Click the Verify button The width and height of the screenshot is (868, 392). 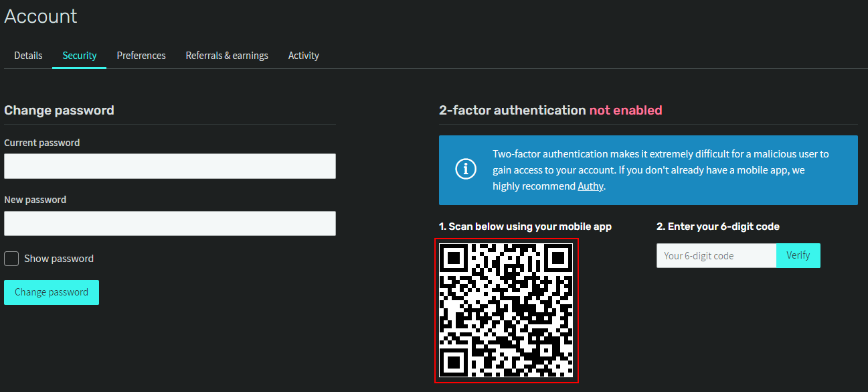[x=798, y=255]
